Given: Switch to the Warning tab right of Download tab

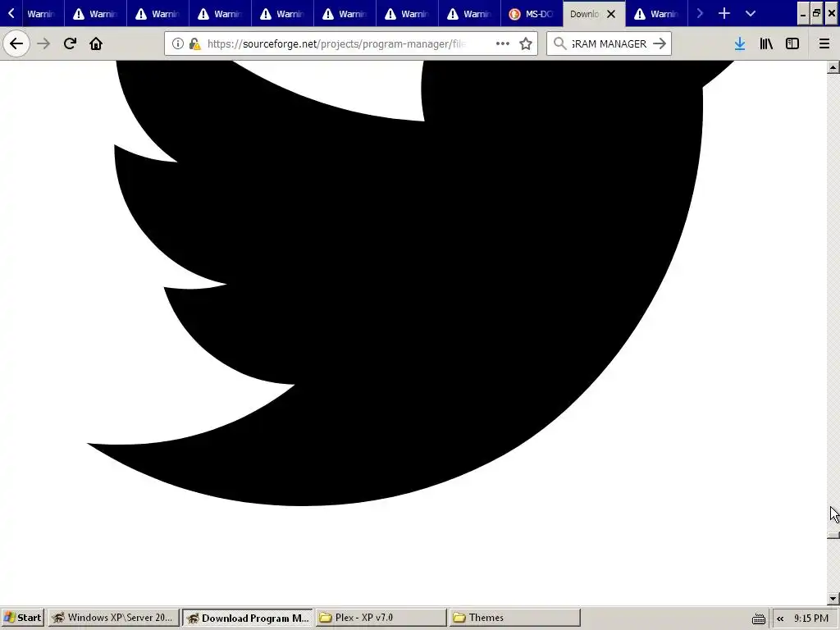Looking at the screenshot, I should tap(656, 14).
